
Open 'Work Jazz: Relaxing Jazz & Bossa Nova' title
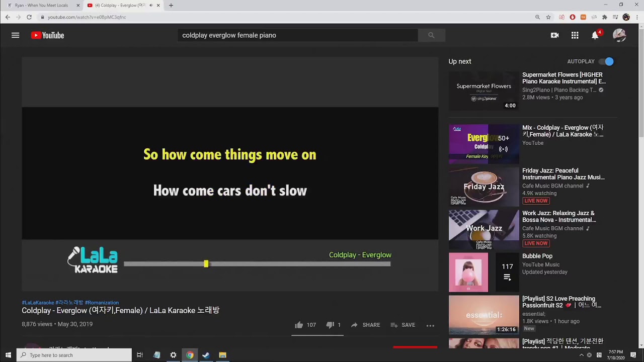[x=559, y=217]
